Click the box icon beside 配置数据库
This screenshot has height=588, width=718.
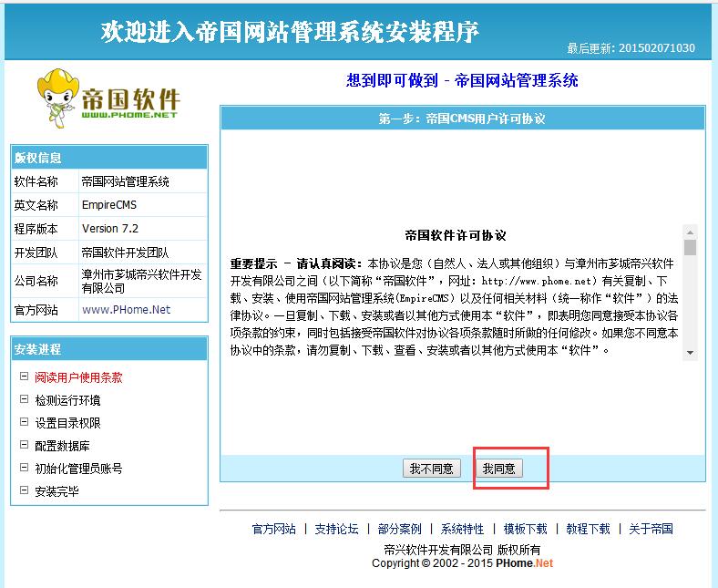coord(24,445)
